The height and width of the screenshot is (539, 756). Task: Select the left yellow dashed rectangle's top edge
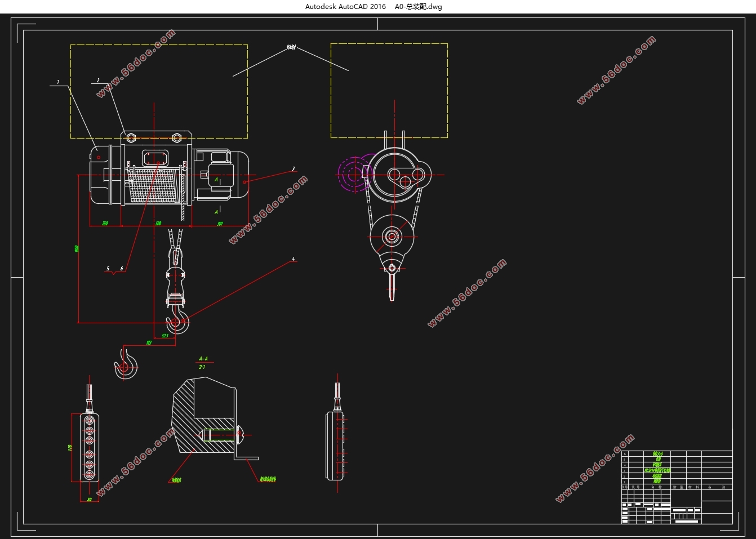(159, 45)
